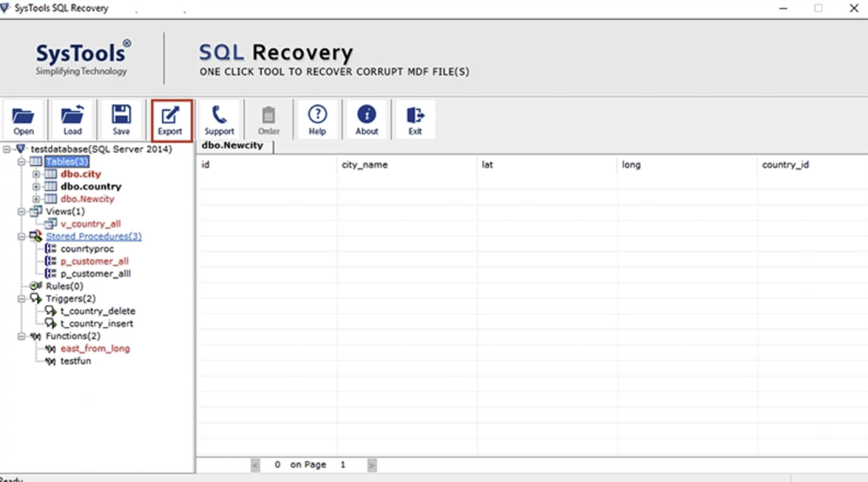
Task: Click the dbo.country table icon
Action: (x=50, y=186)
